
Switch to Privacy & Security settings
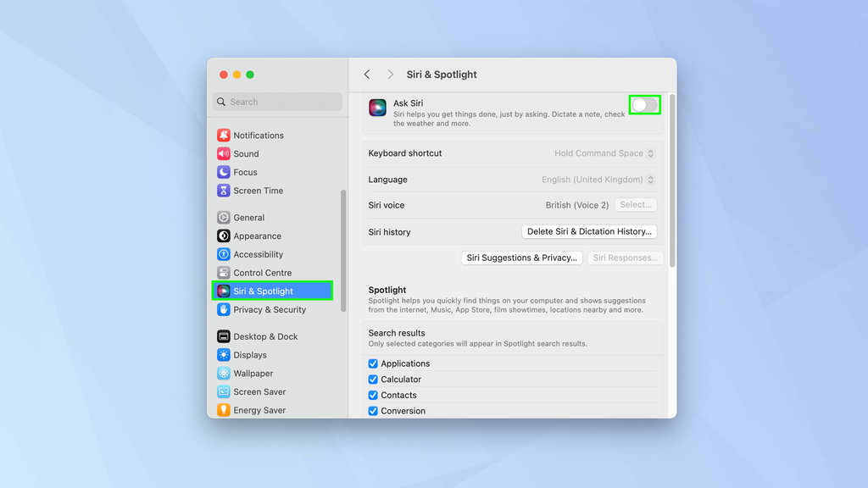point(223,309)
